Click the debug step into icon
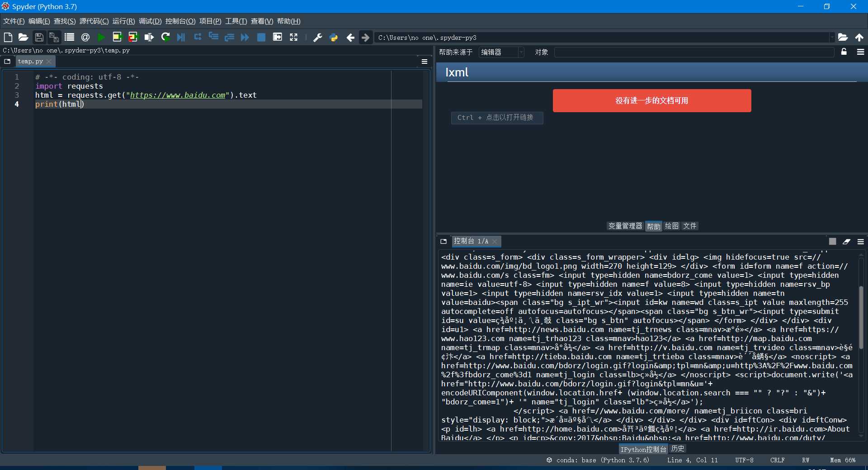The image size is (868, 470). pos(213,37)
